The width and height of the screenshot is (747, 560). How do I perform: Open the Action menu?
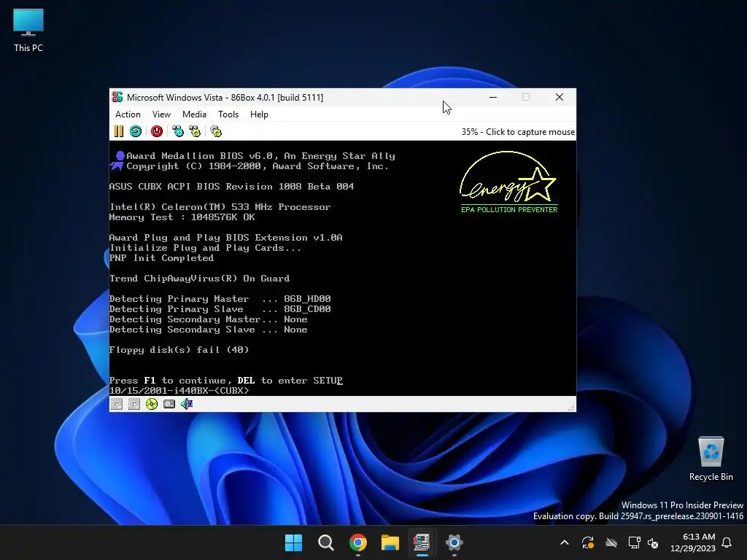[128, 114]
